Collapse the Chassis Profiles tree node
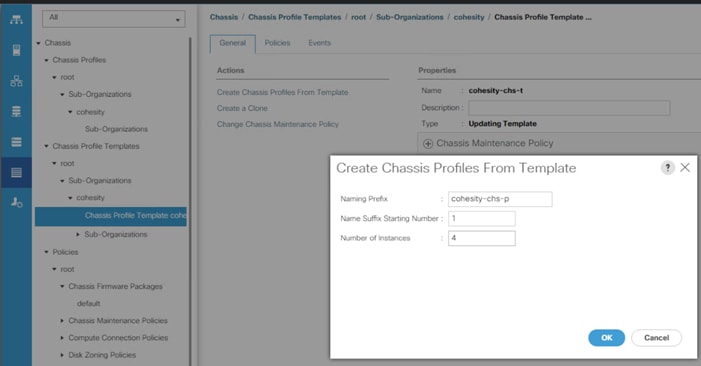Screen dimensions: 701x366 click(46, 60)
